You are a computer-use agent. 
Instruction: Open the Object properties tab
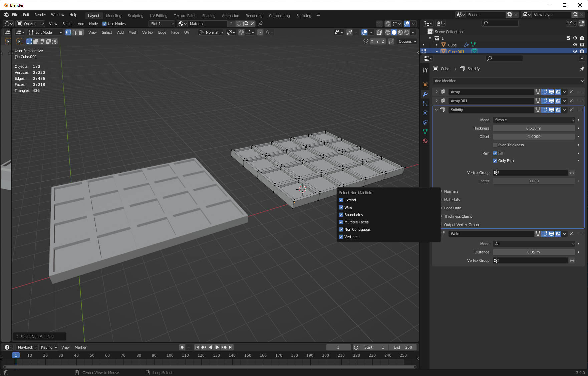pyautogui.click(x=425, y=85)
